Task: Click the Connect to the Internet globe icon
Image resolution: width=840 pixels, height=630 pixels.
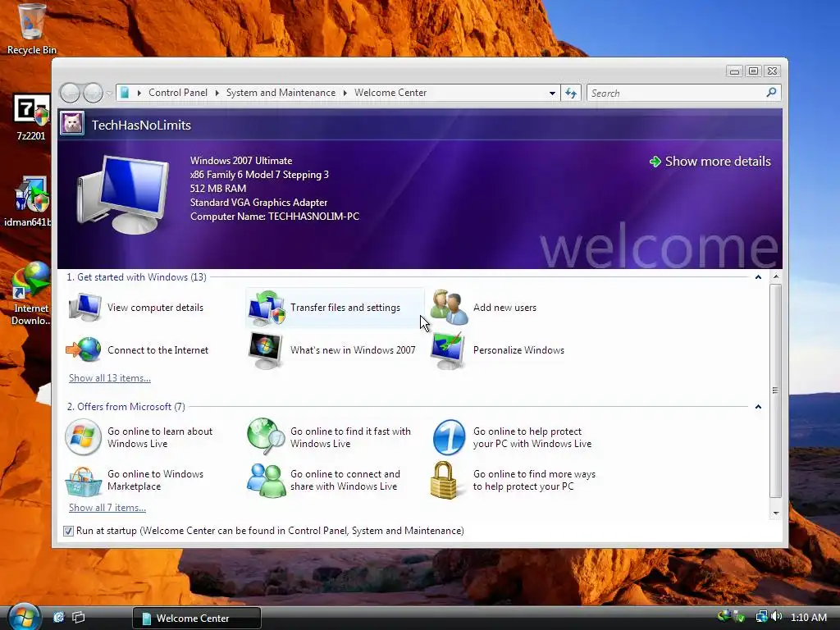Action: click(84, 349)
